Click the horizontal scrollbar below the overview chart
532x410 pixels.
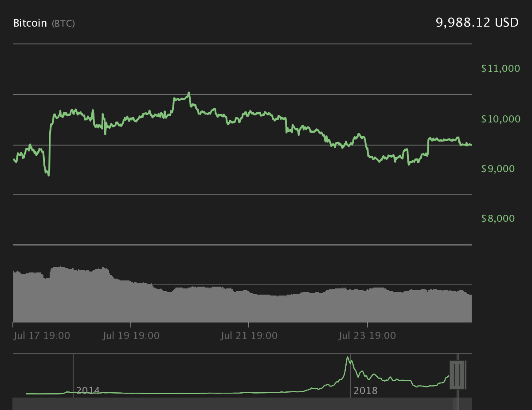click(x=242, y=404)
